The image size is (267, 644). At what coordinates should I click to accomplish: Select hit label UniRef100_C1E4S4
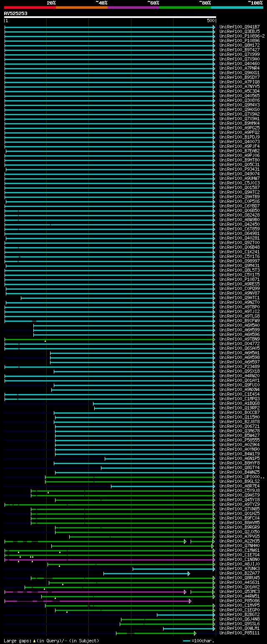pyautogui.click(x=239, y=394)
